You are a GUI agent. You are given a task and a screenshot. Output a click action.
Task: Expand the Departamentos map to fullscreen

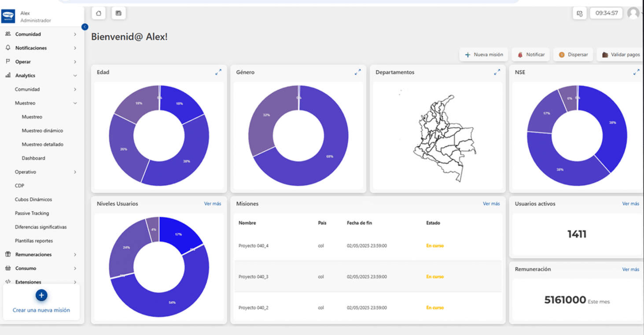point(497,72)
